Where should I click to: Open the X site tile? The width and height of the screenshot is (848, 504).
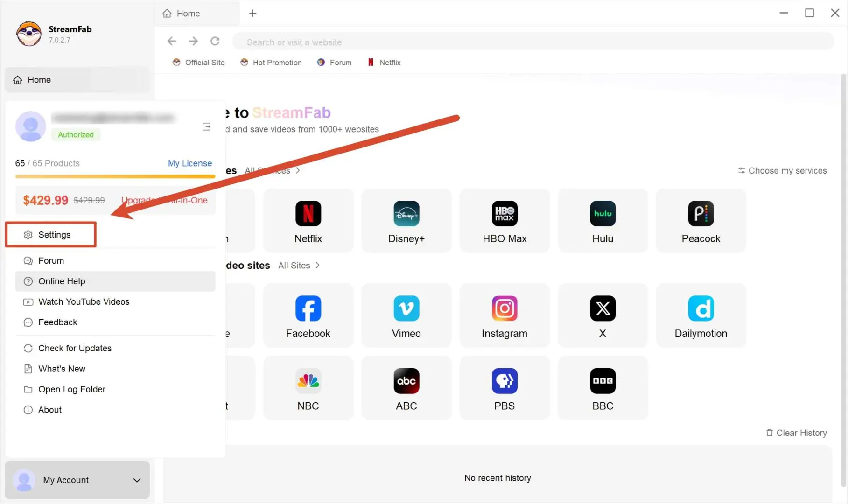[603, 315]
